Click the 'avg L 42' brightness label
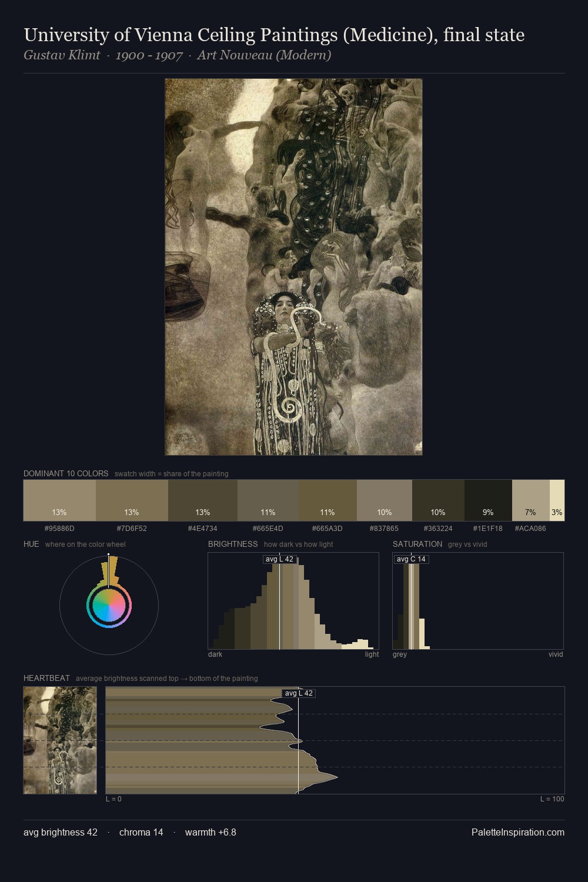 tap(279, 559)
